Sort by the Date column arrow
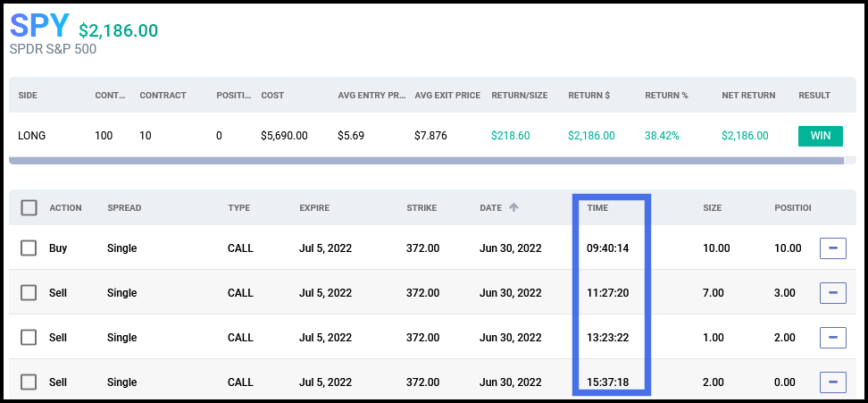868x403 pixels. pos(513,207)
